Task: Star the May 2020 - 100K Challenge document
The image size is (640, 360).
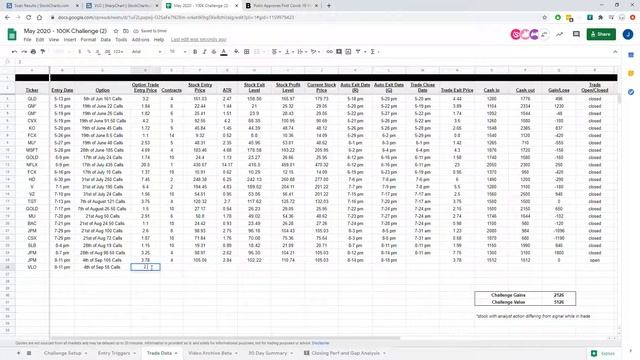Action: pos(116,31)
